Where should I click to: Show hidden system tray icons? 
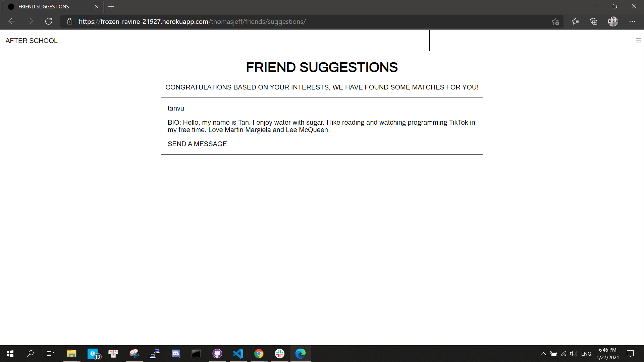point(543,354)
